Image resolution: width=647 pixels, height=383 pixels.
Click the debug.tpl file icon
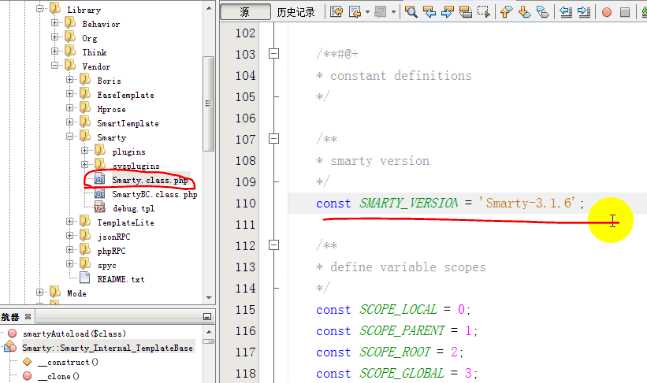coord(99,208)
